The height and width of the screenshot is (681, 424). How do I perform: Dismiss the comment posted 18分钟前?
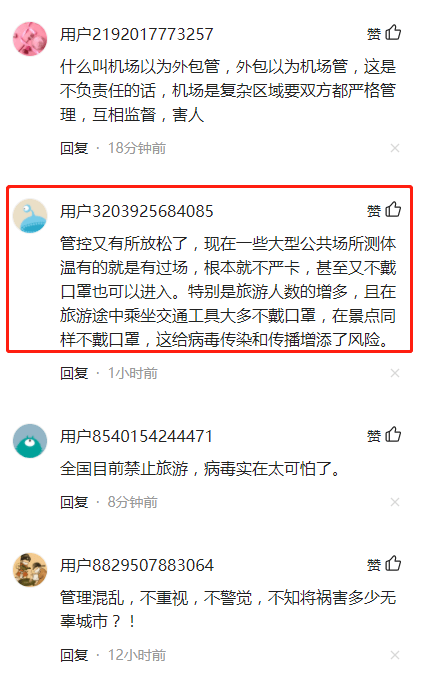click(x=394, y=149)
